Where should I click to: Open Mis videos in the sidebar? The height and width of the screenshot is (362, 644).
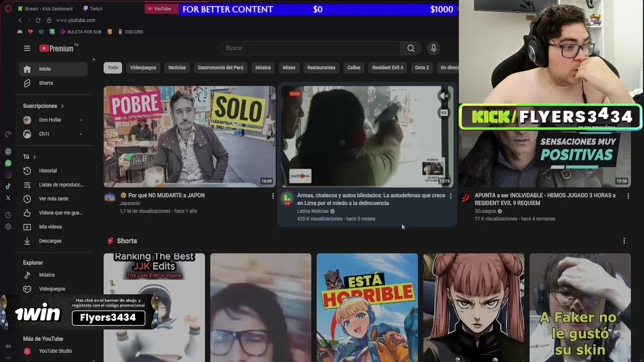pos(53,227)
